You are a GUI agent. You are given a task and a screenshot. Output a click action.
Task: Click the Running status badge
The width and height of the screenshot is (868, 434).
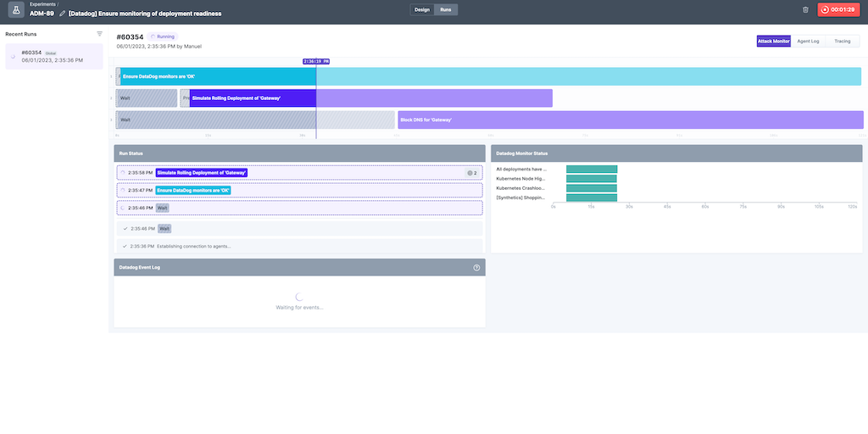pyautogui.click(x=163, y=36)
